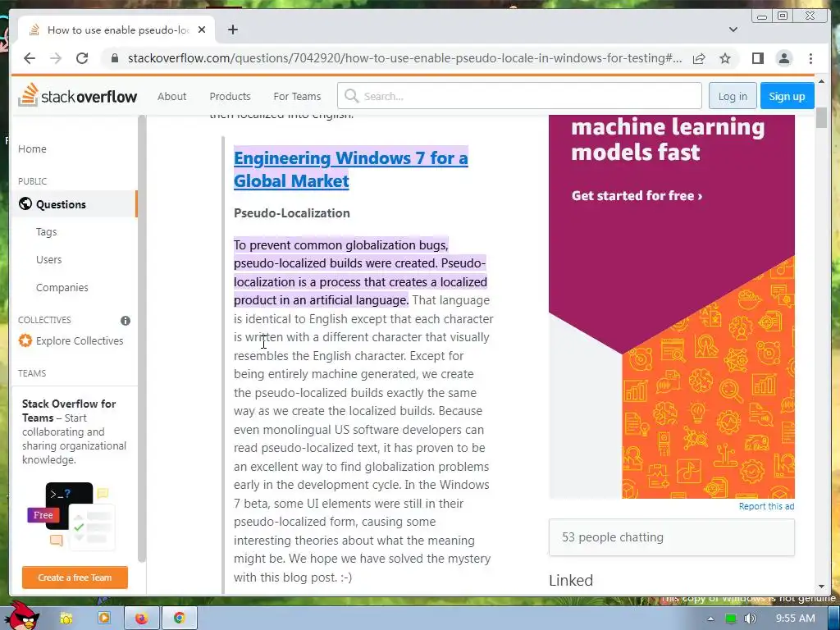Screen dimensions: 840x630
Task: Open Tags in the sidebar
Action: pos(46,232)
